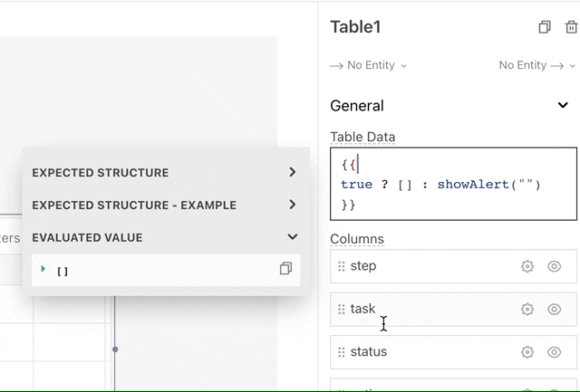Image resolution: width=580 pixels, height=392 pixels.
Task: Collapse the General properties section
Action: coord(563,106)
